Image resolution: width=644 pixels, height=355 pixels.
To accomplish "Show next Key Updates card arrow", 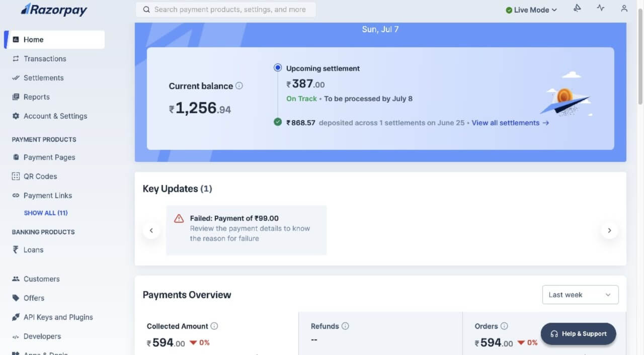I will (x=609, y=230).
